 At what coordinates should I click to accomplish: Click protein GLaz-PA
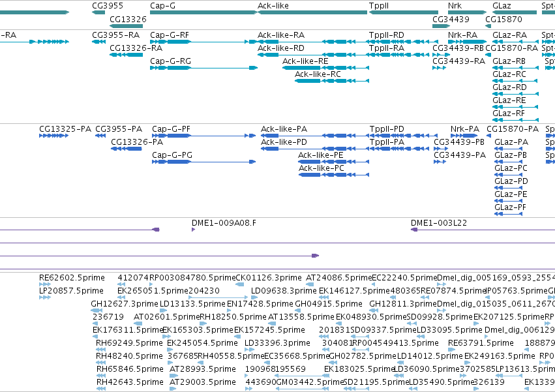click(x=508, y=149)
